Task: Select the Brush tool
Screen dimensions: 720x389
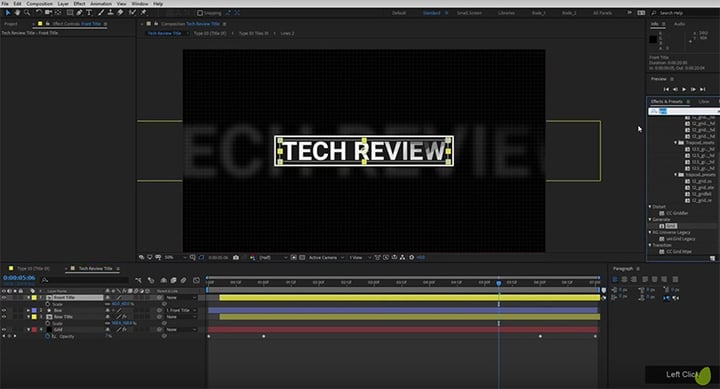Action: [x=101, y=12]
